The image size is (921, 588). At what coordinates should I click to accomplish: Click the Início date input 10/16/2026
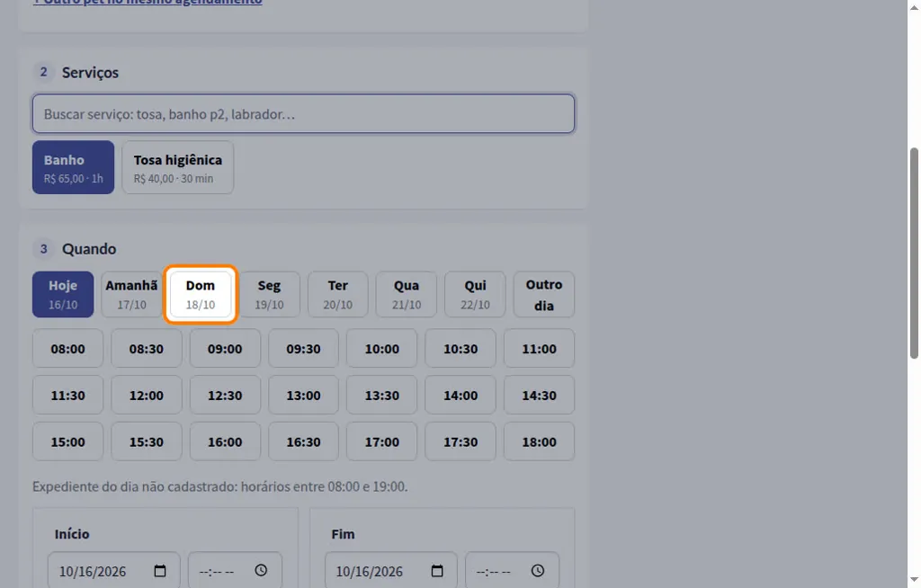(x=114, y=570)
